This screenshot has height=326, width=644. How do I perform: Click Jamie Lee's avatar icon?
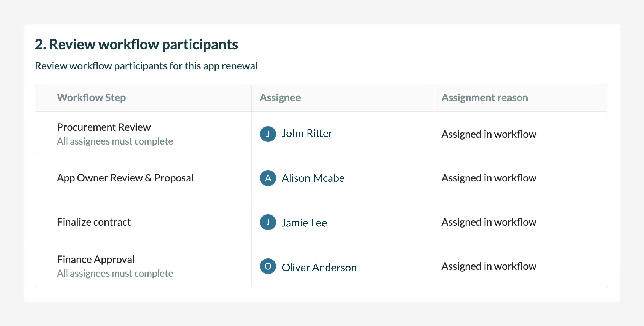(268, 222)
